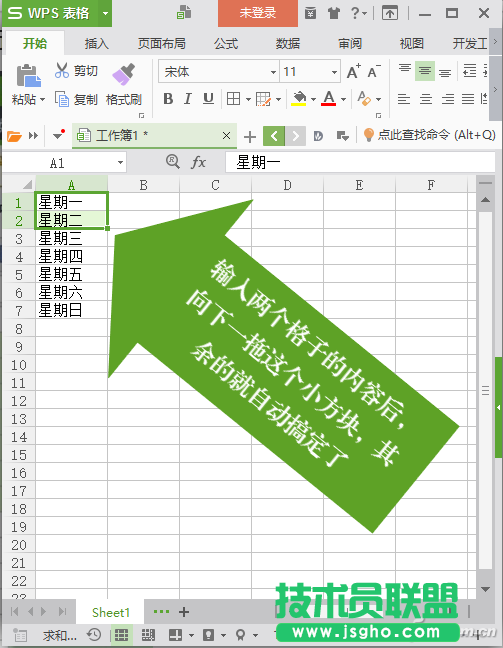This screenshot has height=648, width=503.
Task: Apply the yellow fill color bucket
Action: [299, 99]
